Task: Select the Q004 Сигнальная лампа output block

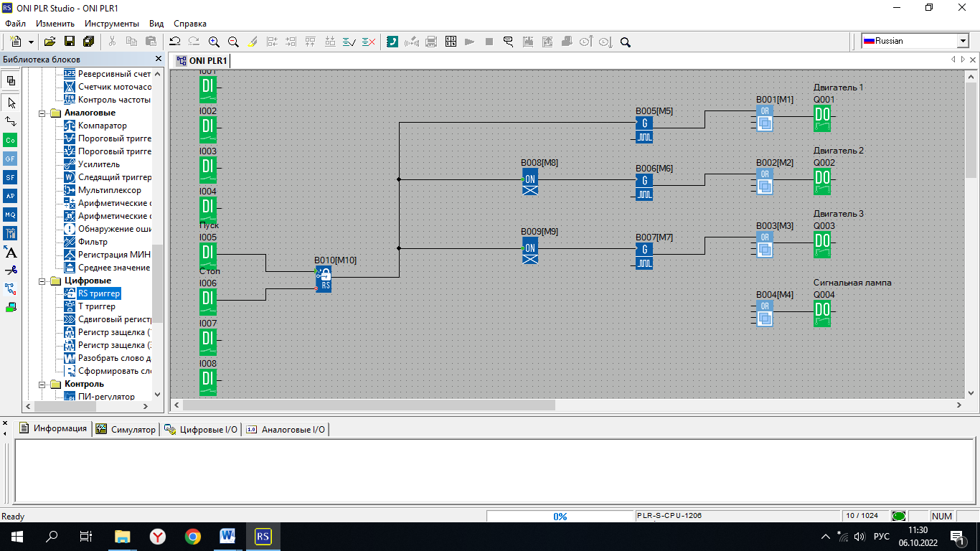Action: tap(822, 314)
